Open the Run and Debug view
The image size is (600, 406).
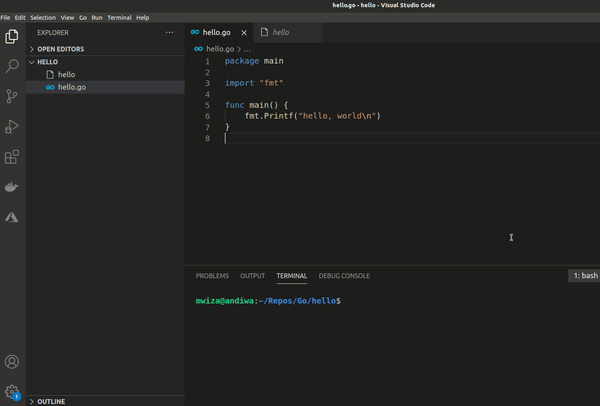(x=12, y=126)
